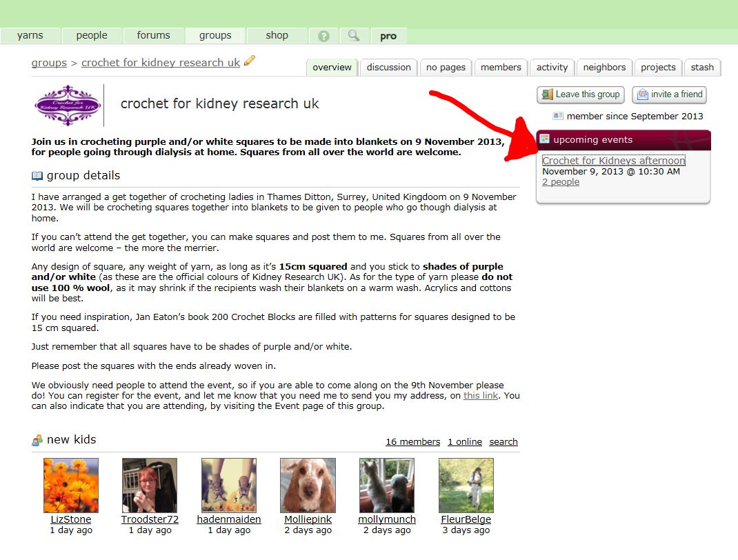Click the groups breadcrumb link
The width and height of the screenshot is (738, 560).
tap(49, 63)
